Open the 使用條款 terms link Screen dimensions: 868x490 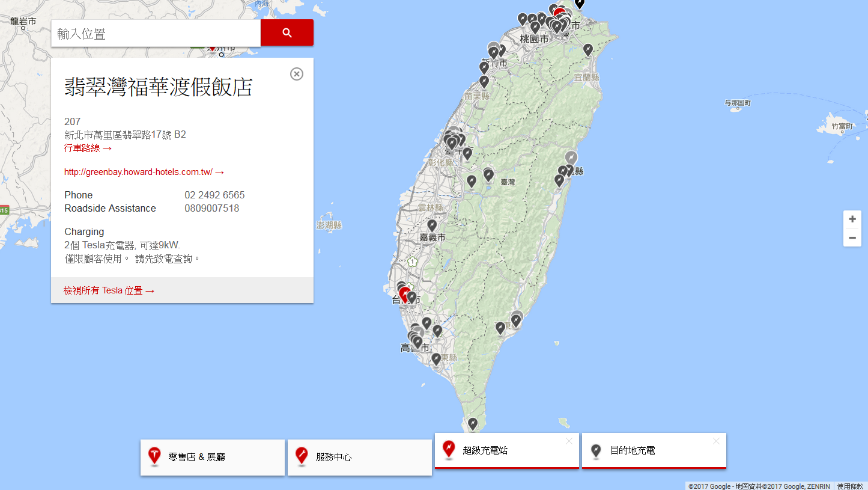tap(851, 486)
